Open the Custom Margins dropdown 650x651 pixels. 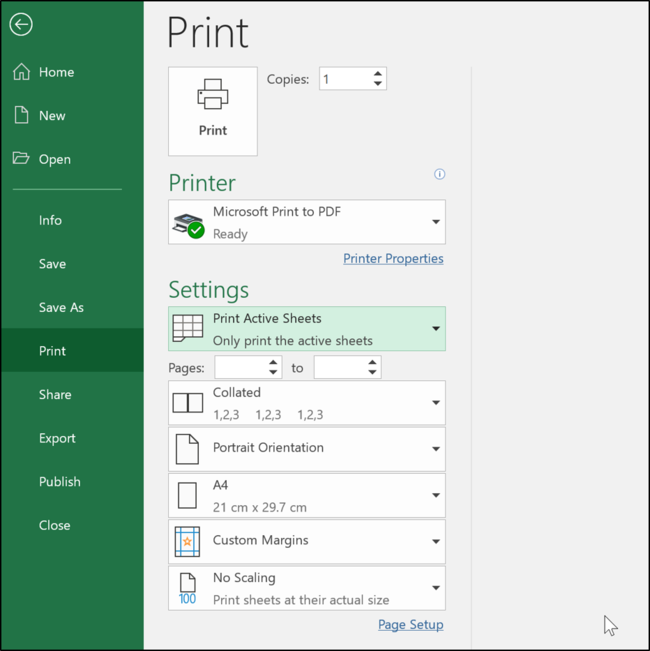coord(436,541)
